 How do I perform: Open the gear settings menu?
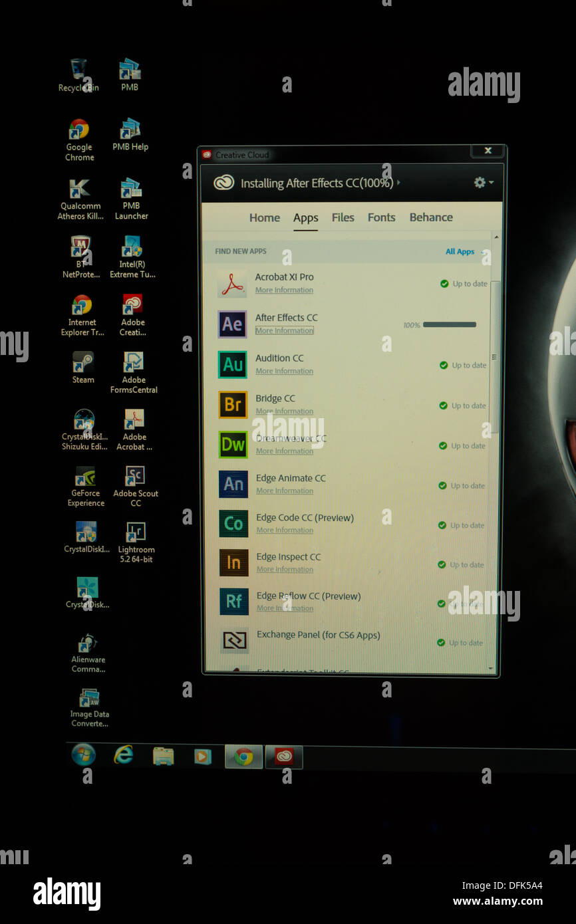coord(483,182)
